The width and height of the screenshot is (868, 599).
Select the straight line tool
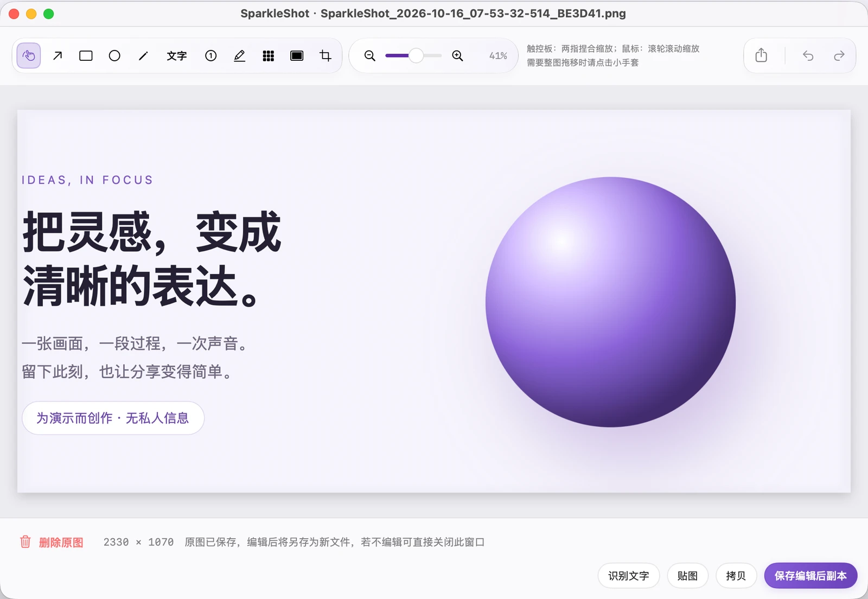[143, 55]
